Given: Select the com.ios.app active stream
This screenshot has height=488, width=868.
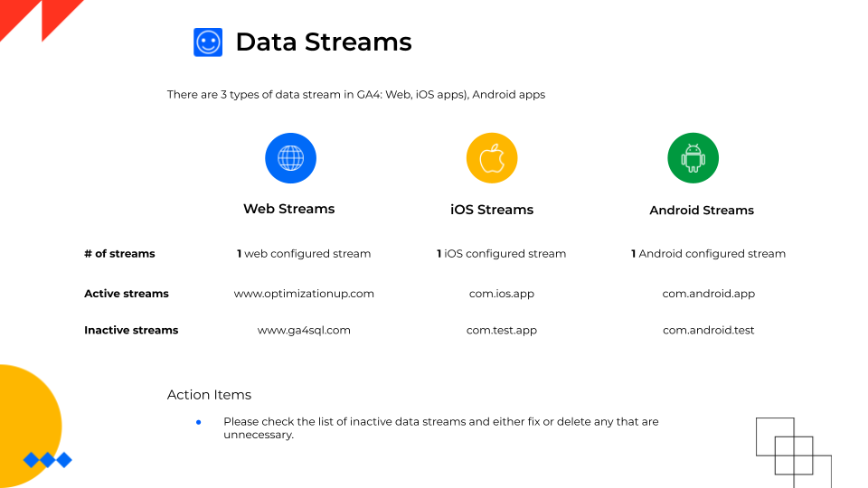Looking at the screenshot, I should 502,294.
